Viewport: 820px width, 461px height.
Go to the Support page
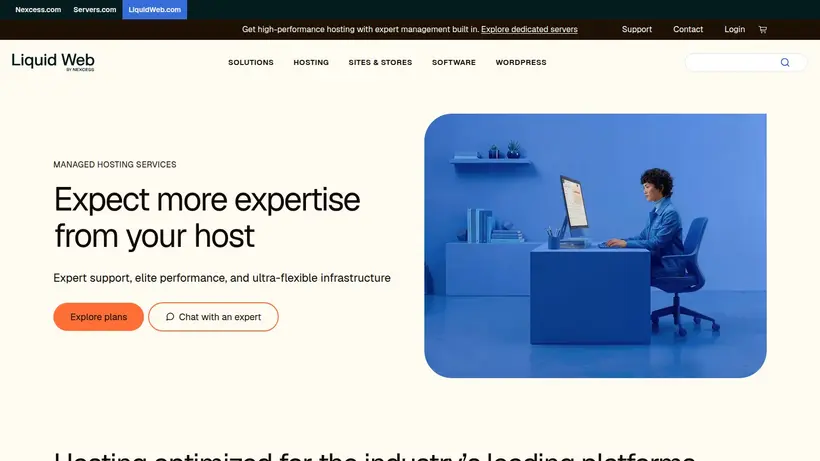pos(636,29)
